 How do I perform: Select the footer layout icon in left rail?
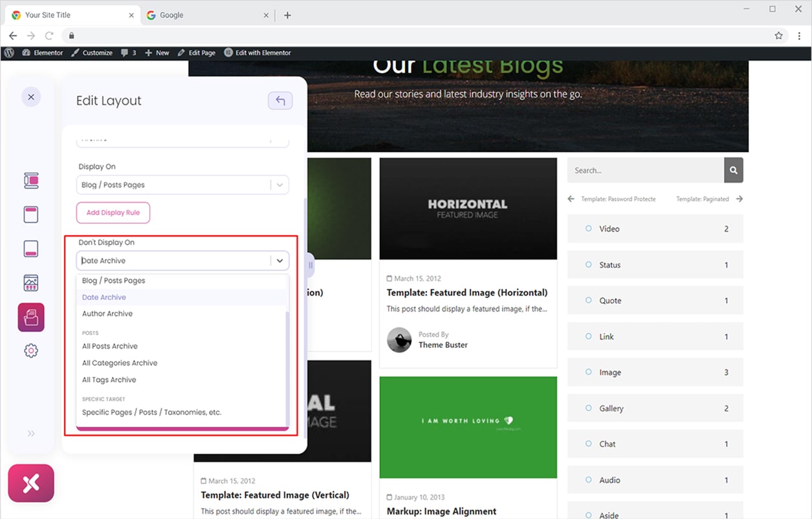[x=31, y=249]
